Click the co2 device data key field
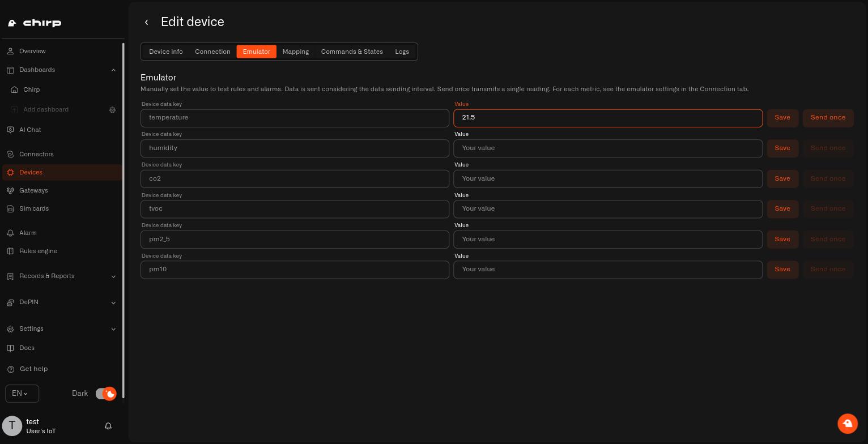 click(x=295, y=179)
